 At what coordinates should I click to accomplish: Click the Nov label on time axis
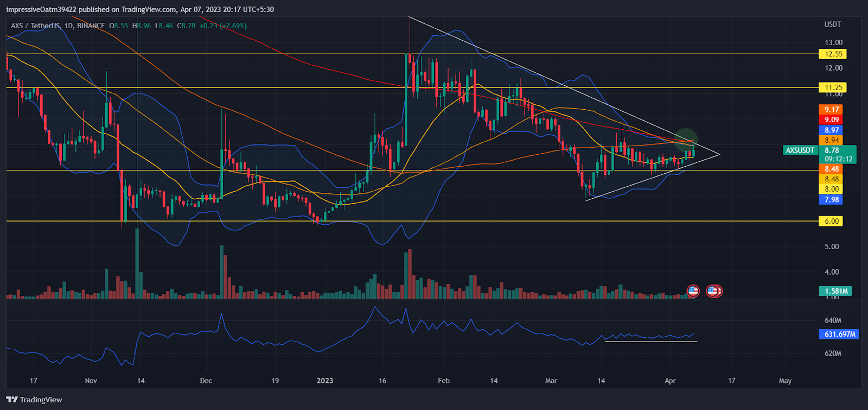point(91,381)
